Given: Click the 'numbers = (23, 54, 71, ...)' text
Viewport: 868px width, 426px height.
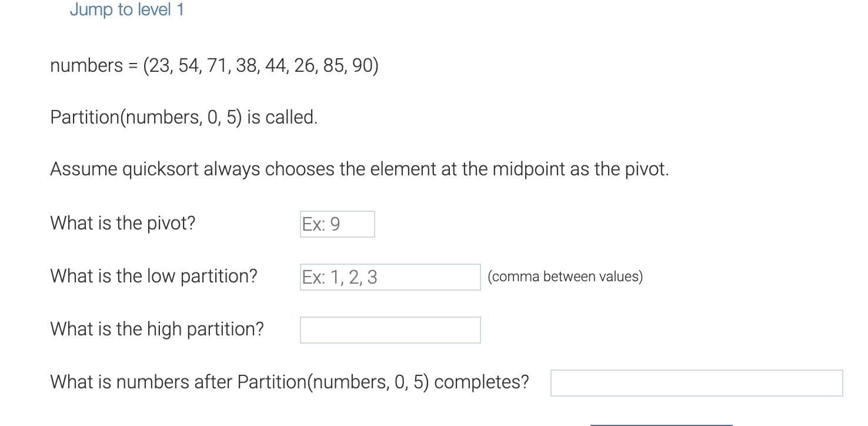Looking at the screenshot, I should (x=214, y=65).
